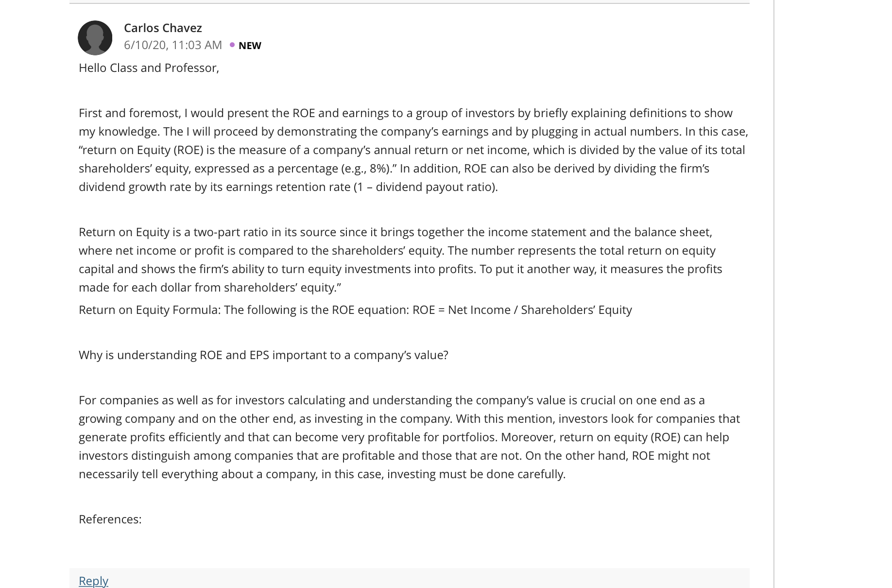
Task: Click the References: heading
Action: point(110,519)
